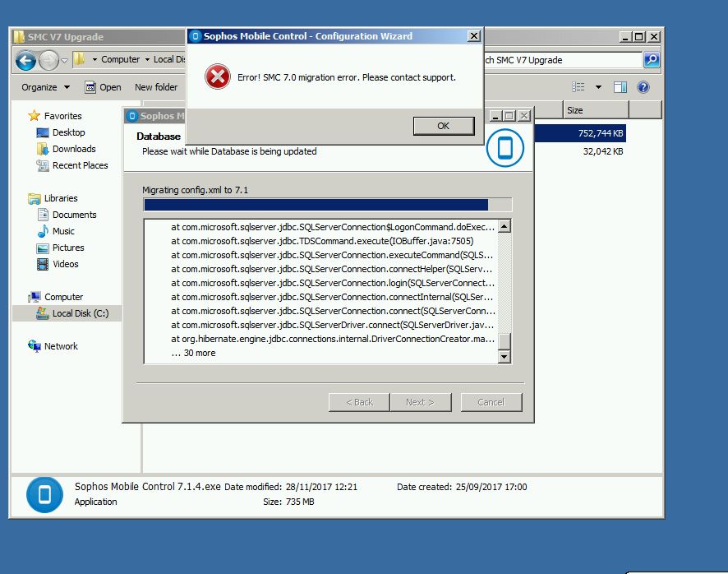Open Downloads in Favorites
The height and width of the screenshot is (574, 728).
74,149
